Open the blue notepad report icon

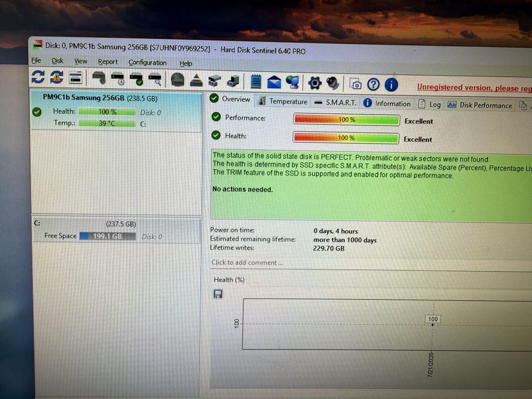pos(255,82)
